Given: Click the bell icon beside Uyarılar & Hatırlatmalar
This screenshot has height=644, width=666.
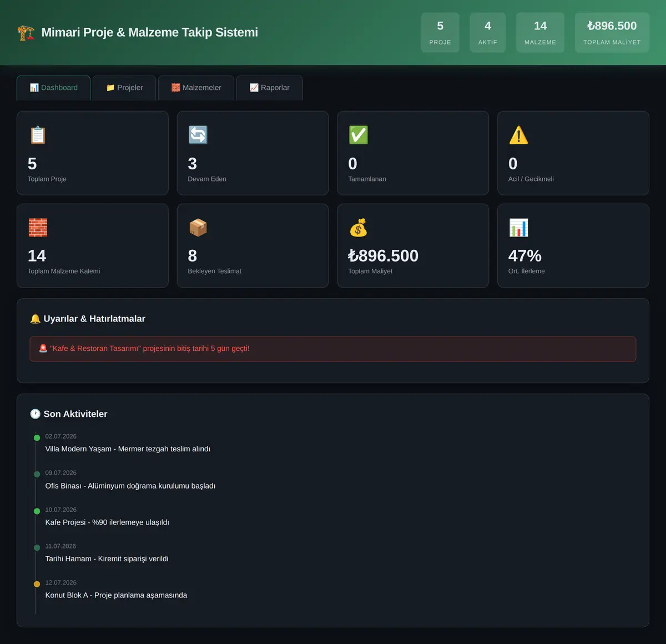Looking at the screenshot, I should (35, 319).
